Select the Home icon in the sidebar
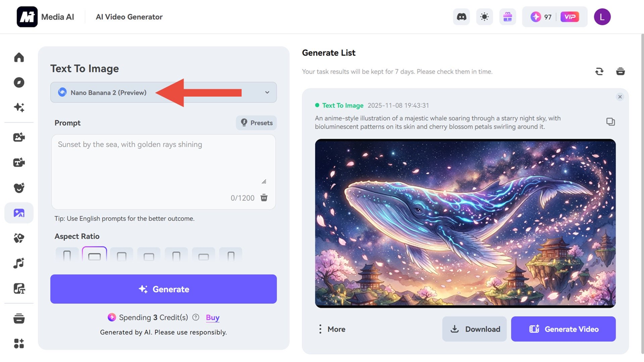The width and height of the screenshot is (644, 362). coord(19,58)
